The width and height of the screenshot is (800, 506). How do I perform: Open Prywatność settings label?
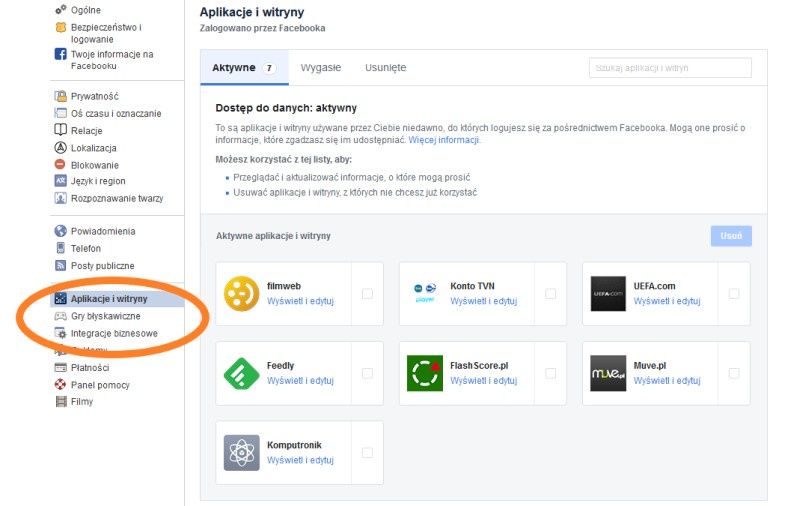94,96
